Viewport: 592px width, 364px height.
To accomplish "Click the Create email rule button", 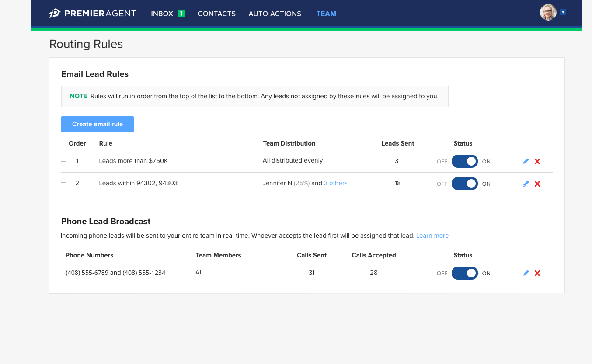I will [97, 124].
